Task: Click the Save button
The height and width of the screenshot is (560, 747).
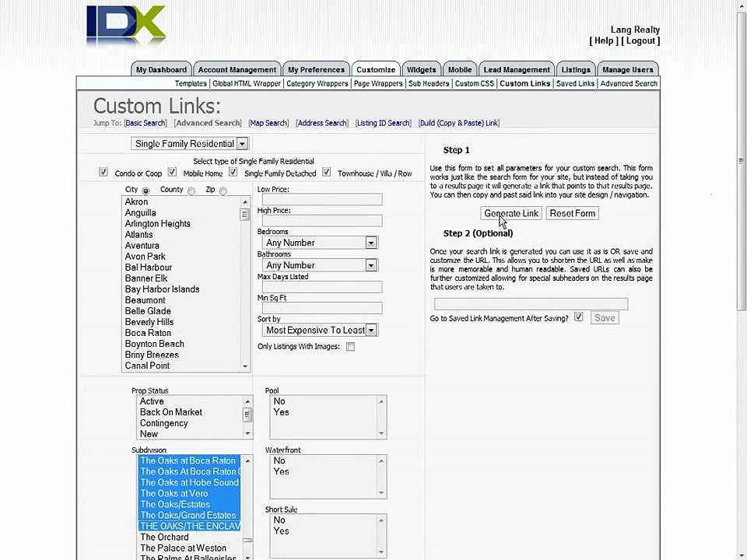Action: point(605,317)
